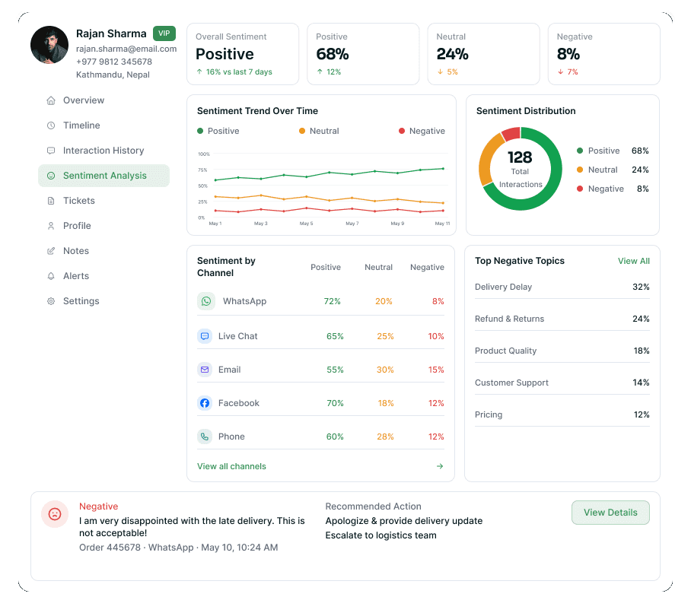This screenshot has width=691, height=616.
Task: Open the Profile section
Action: tap(104, 226)
